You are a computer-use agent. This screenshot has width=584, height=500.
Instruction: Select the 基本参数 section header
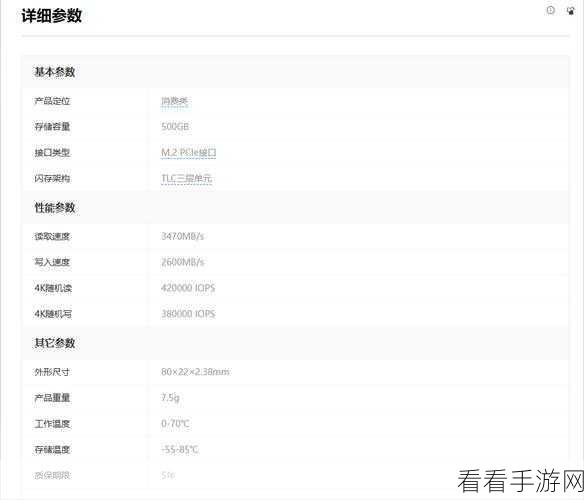tap(55, 72)
